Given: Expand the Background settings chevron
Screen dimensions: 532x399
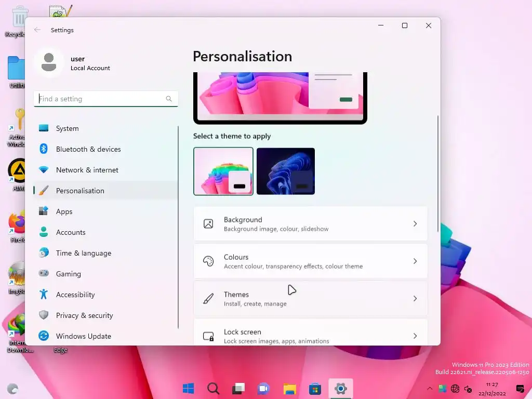Looking at the screenshot, I should pos(415,223).
